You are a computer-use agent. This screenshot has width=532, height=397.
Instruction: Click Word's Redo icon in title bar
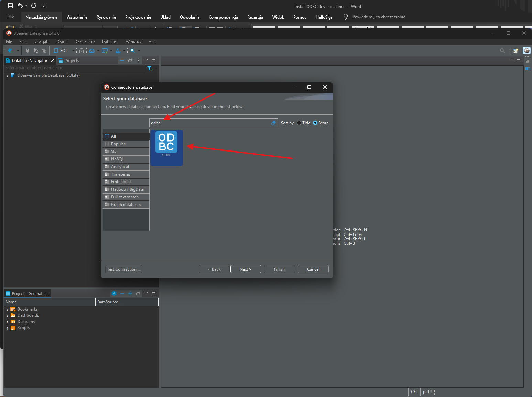tap(34, 6)
